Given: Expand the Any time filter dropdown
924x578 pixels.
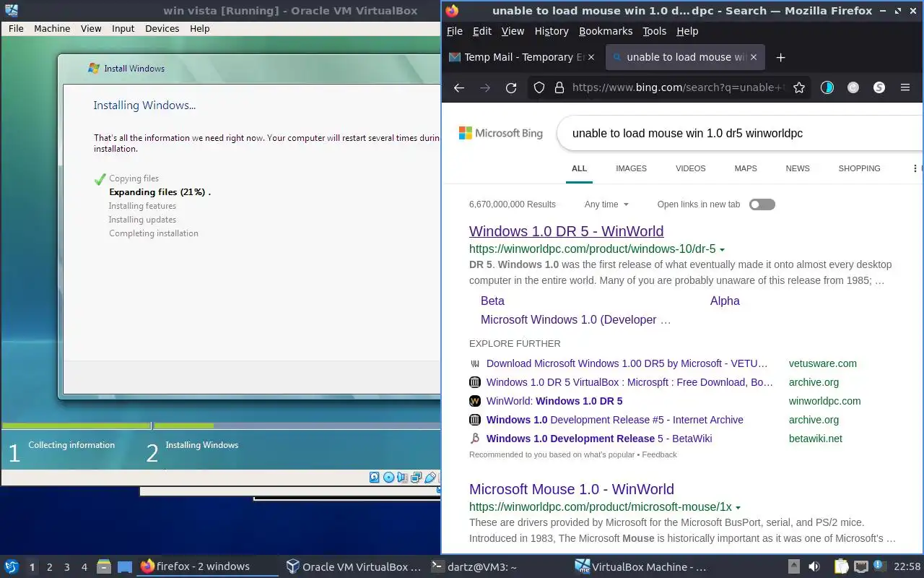Looking at the screenshot, I should coord(606,204).
